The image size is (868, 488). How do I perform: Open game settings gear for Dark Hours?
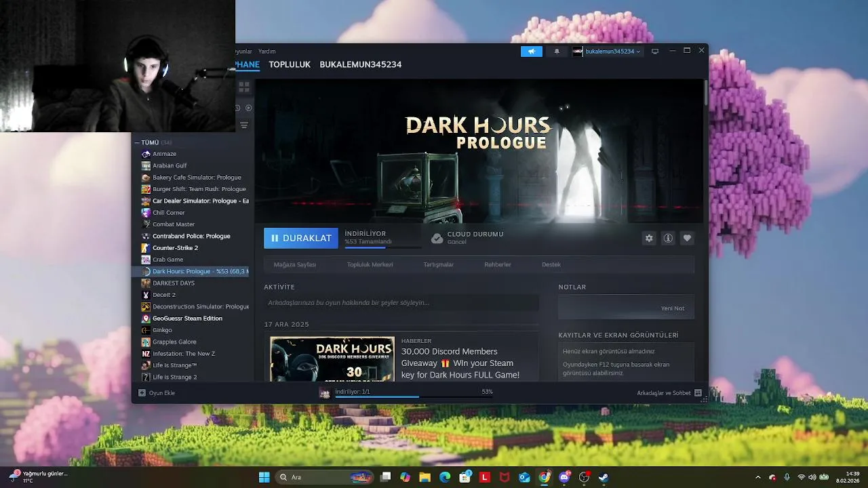649,238
